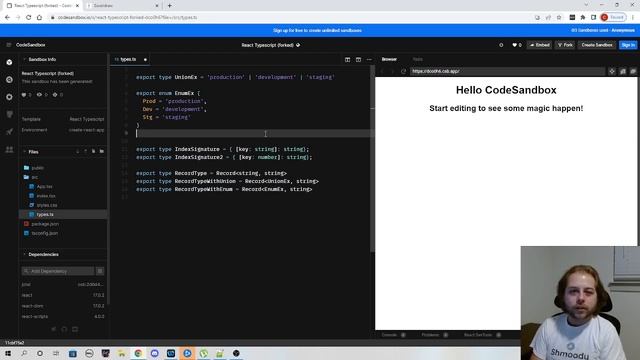Open the GitHub sidebar icon

(9, 114)
